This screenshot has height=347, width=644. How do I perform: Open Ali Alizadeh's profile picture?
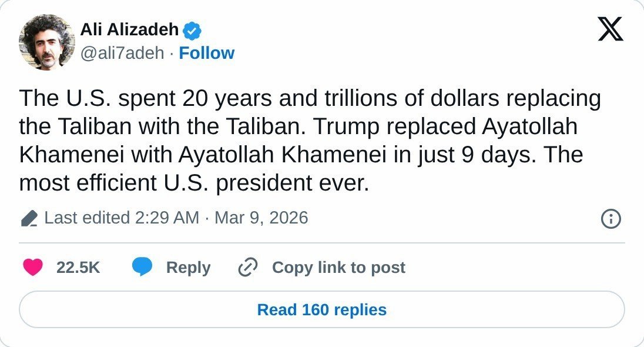point(47,42)
